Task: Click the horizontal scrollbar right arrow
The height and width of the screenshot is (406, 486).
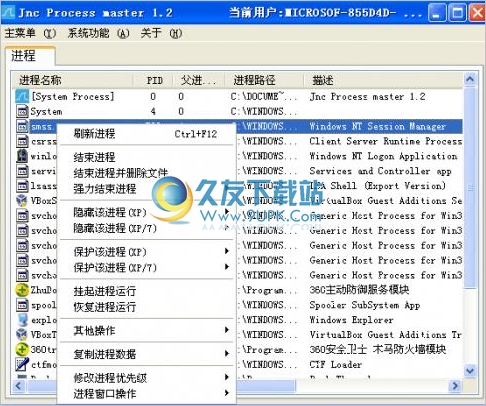Action: (x=455, y=386)
